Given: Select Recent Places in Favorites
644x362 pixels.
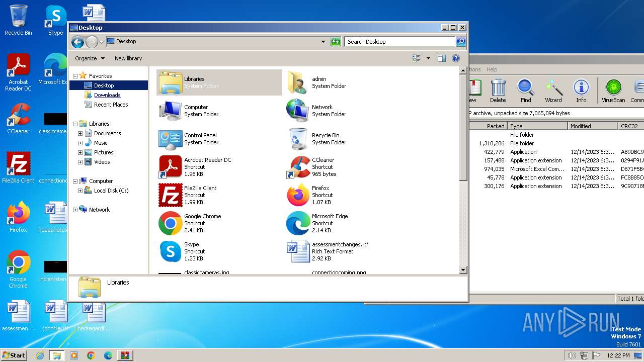Looking at the screenshot, I should pyautogui.click(x=111, y=105).
